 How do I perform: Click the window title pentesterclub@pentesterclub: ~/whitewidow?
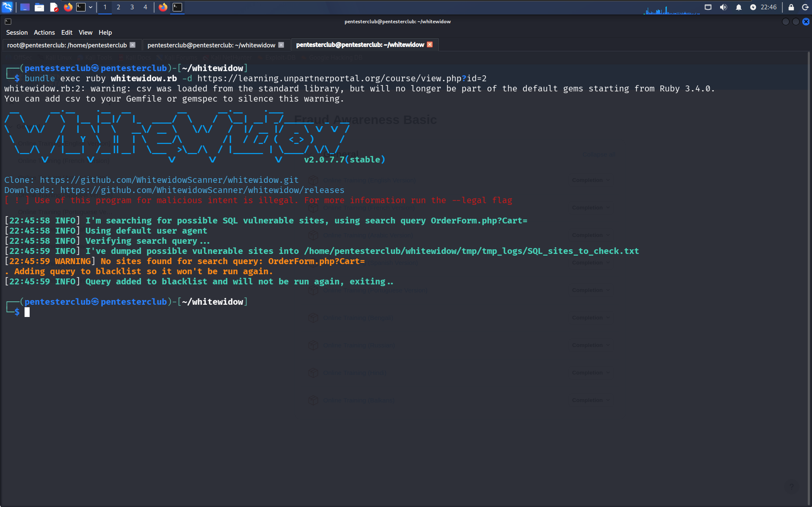(x=398, y=22)
